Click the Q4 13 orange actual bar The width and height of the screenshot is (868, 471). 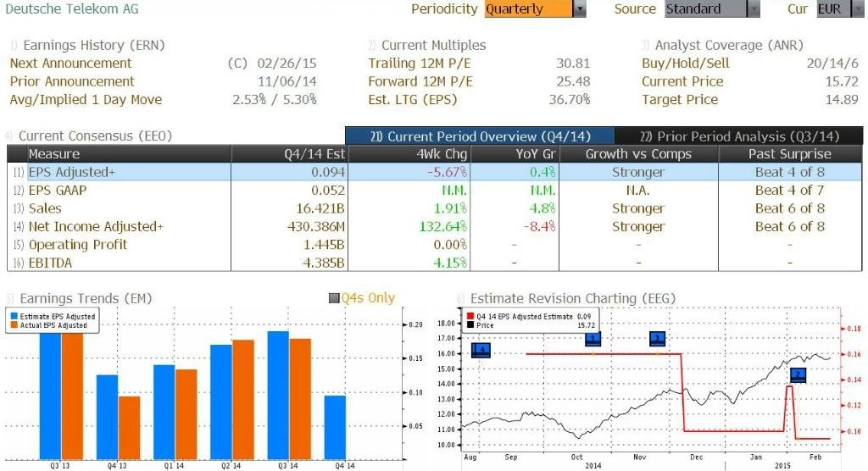pyautogui.click(x=130, y=428)
